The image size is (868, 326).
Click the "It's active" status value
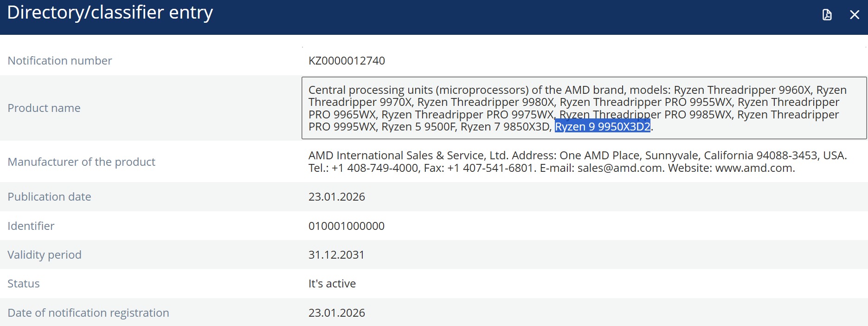click(x=332, y=284)
